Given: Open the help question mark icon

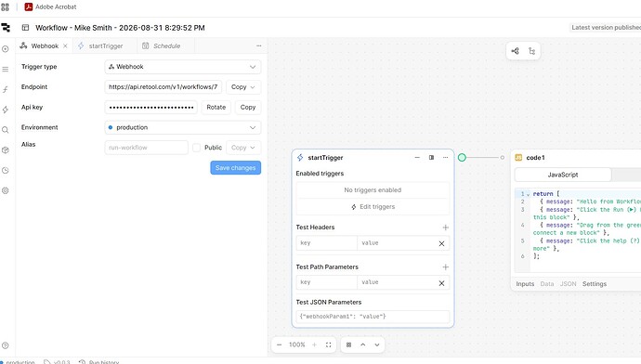Looking at the screenshot, I should 6,345.
